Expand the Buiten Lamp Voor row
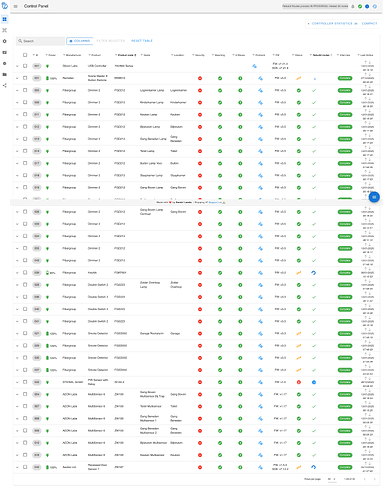383x500 pixels. (17, 163)
